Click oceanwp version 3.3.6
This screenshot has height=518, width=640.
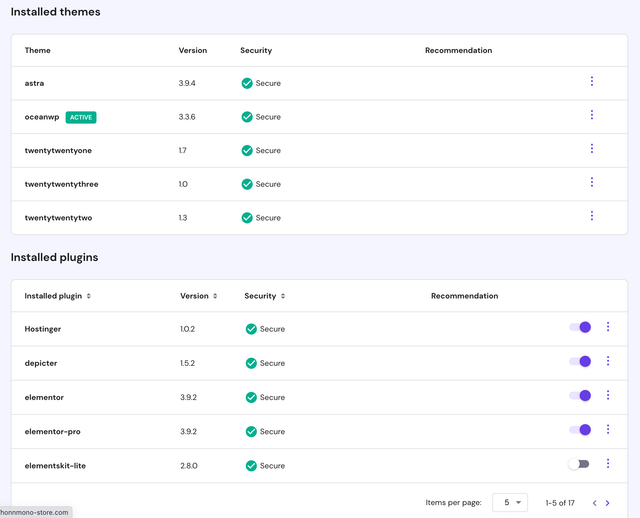coord(187,117)
